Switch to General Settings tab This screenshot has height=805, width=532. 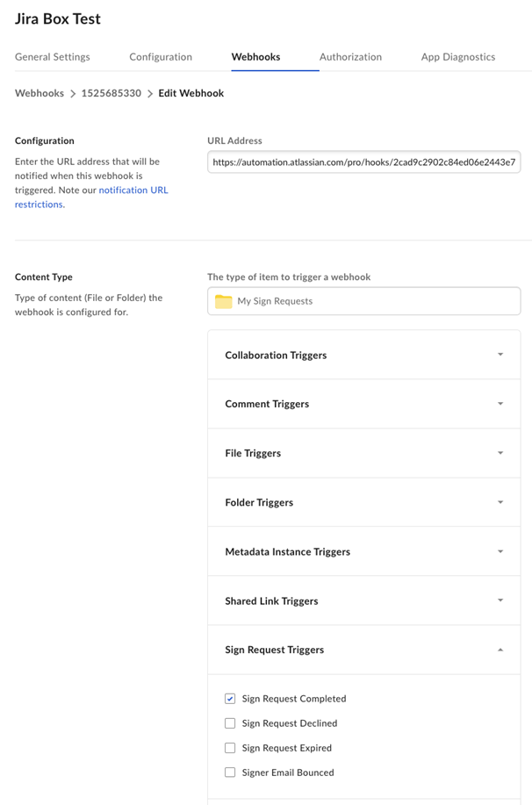(53, 57)
